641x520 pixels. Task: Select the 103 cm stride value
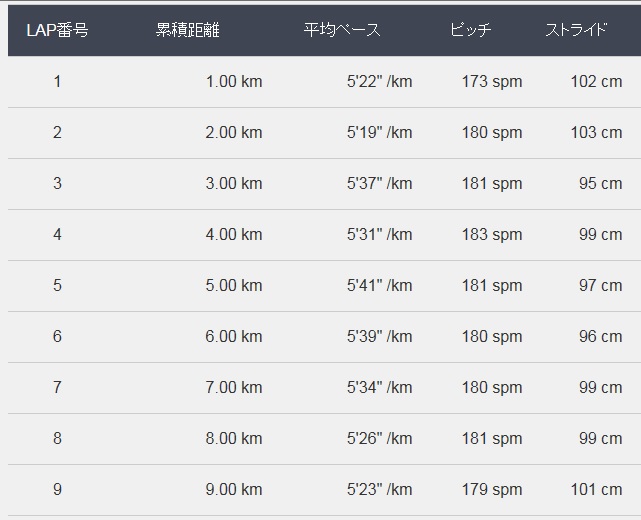tap(596, 132)
